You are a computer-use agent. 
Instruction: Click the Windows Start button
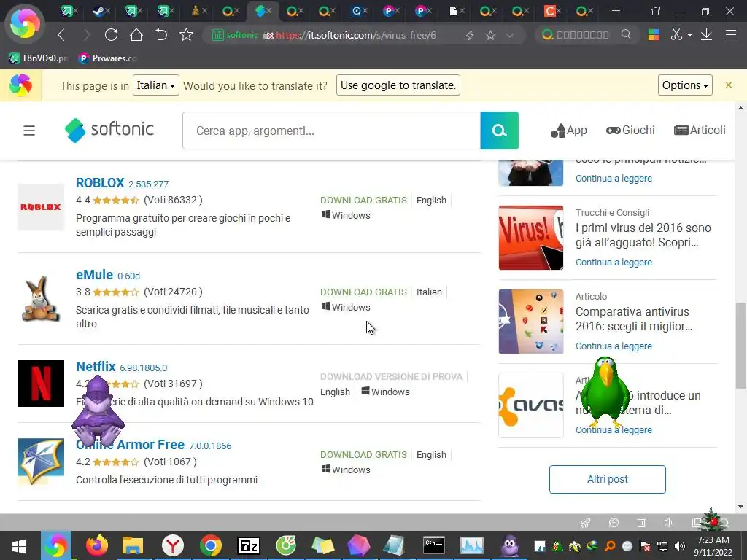tap(20, 545)
